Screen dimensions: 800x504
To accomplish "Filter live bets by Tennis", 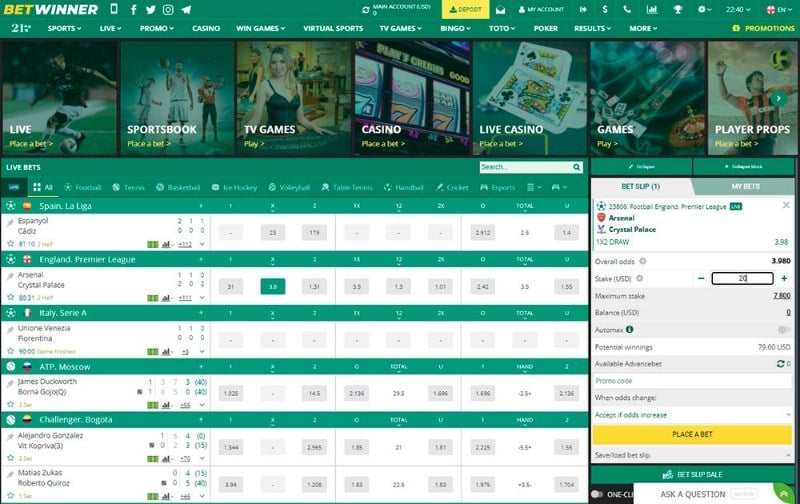I will (x=129, y=187).
